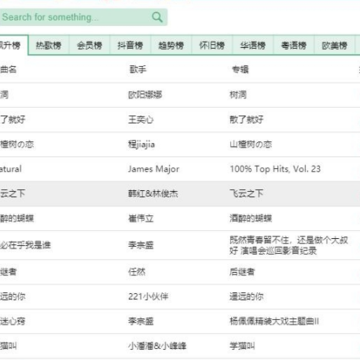Image resolution: width=360 pixels, height=360 pixels.
Task: Click album 散了就好 in the 专辑 column
Action: (x=246, y=119)
